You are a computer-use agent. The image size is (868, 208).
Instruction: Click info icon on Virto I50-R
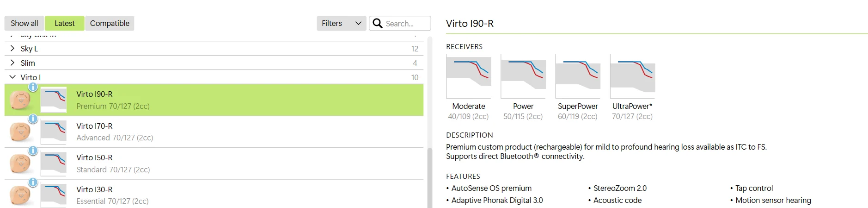pyautogui.click(x=33, y=151)
